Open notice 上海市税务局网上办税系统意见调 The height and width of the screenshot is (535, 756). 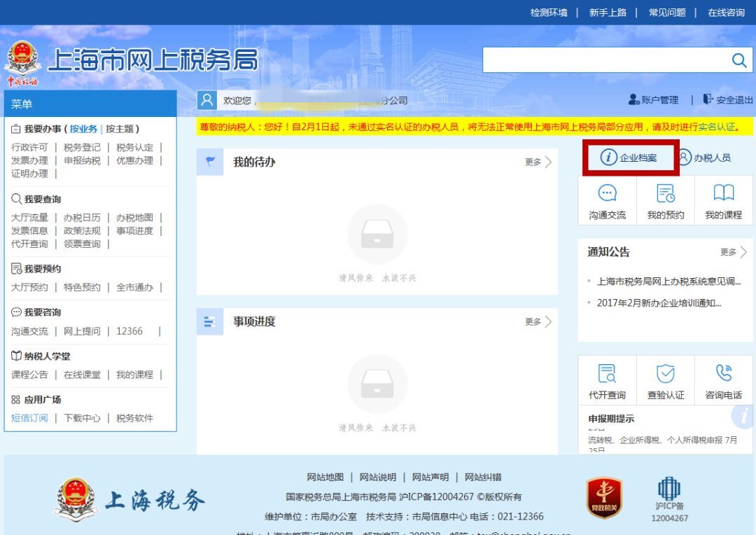coord(668,282)
